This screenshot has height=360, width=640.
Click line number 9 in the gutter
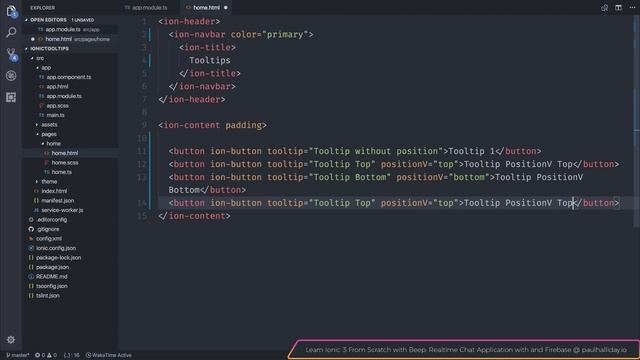pyautogui.click(x=144, y=125)
